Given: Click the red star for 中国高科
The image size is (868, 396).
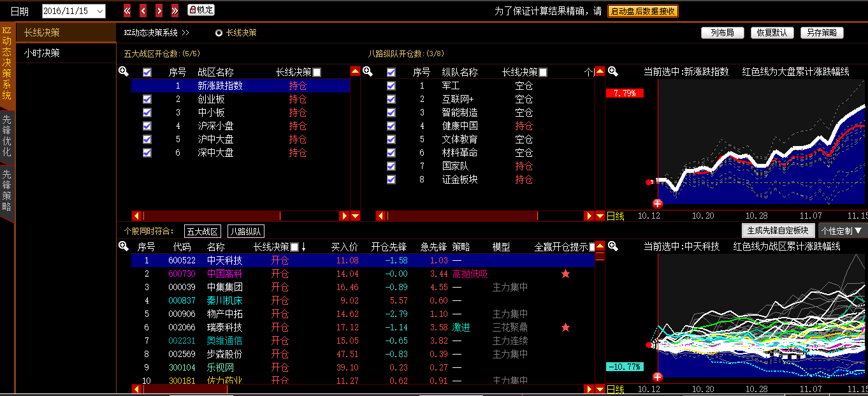Looking at the screenshot, I should [565, 274].
